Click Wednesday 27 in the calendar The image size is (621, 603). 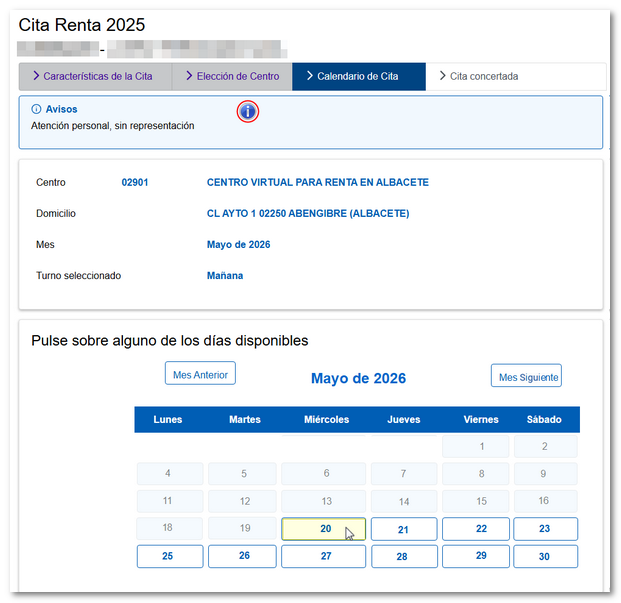(324, 556)
